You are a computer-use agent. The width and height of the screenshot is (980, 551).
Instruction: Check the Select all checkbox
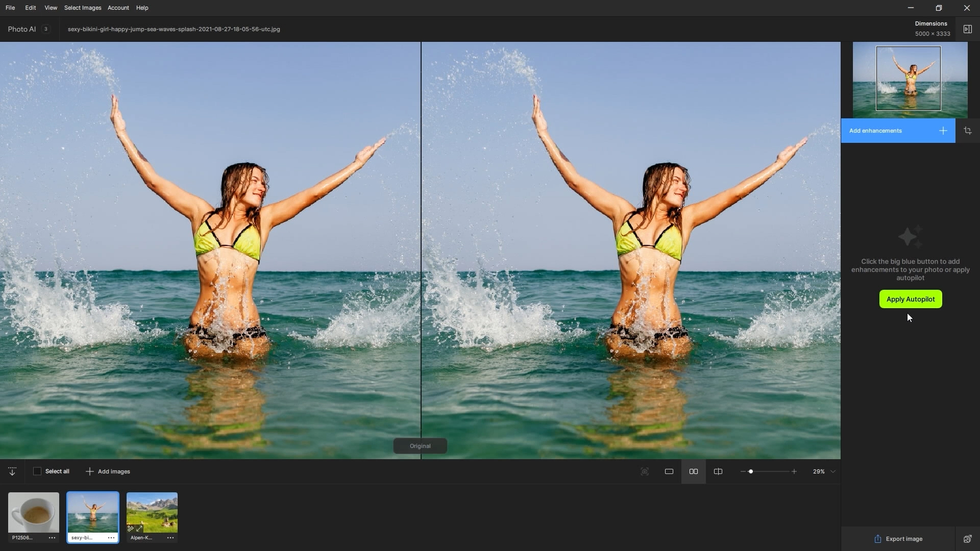pyautogui.click(x=37, y=471)
